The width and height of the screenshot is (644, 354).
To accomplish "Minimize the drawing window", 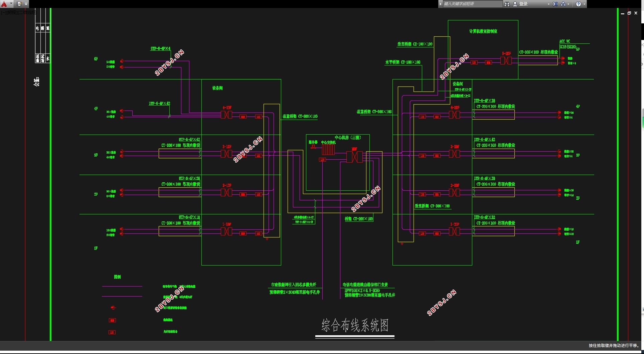I will point(623,13).
